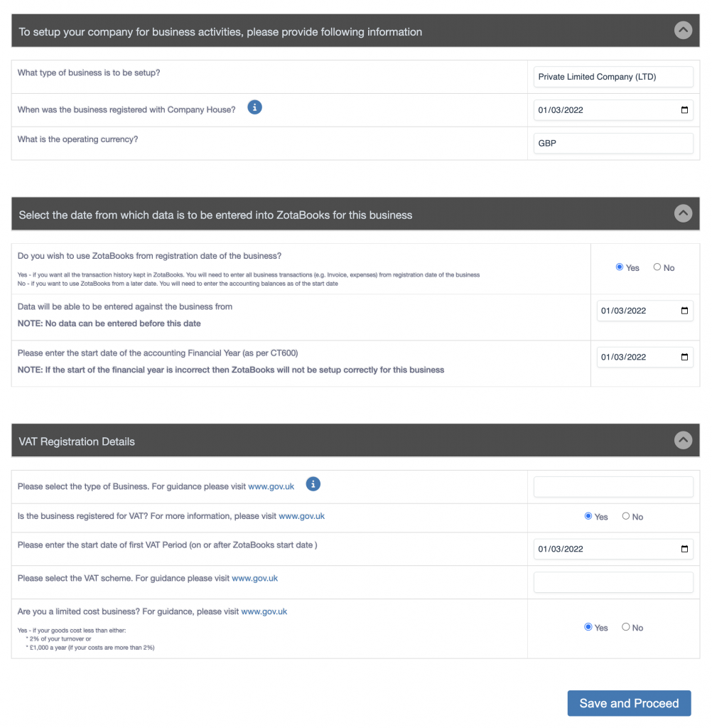The height and width of the screenshot is (728, 712).
Task: Click the Save and Proceed button
Action: tap(629, 703)
